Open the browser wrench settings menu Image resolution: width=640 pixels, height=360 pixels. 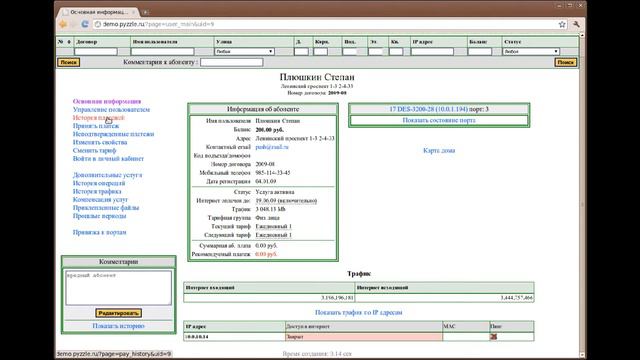click(576, 24)
